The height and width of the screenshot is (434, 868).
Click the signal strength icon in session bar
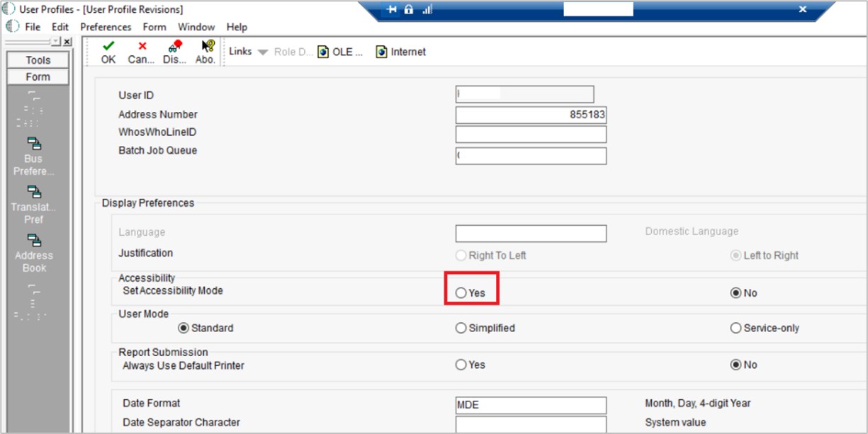click(x=427, y=9)
